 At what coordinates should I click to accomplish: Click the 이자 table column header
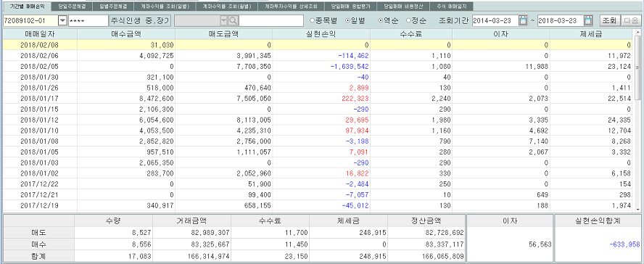click(x=501, y=34)
